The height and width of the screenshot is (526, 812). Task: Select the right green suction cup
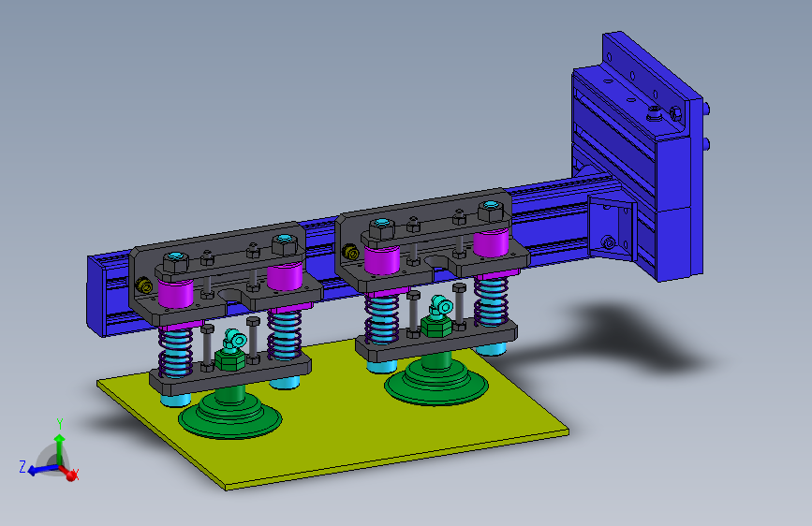tap(436, 384)
